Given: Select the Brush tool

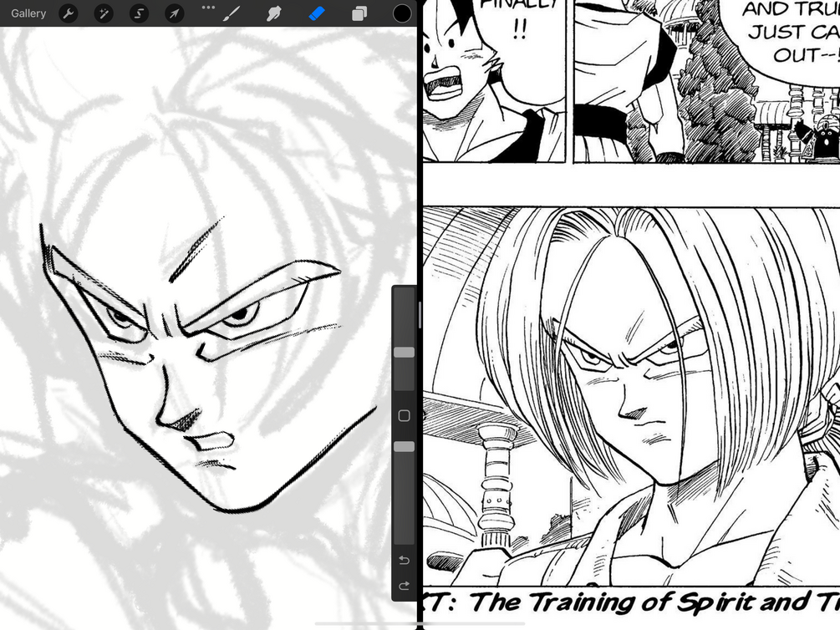Looking at the screenshot, I should (x=231, y=13).
